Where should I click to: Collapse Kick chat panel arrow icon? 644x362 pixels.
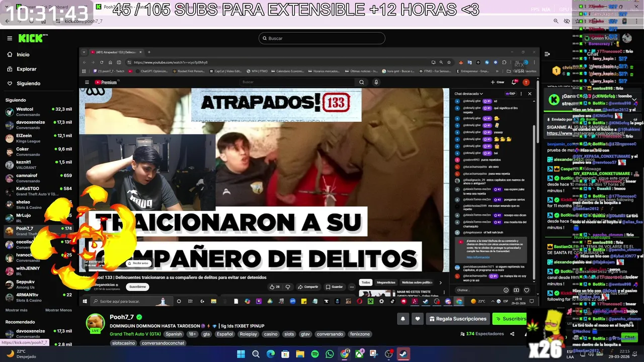(x=547, y=54)
